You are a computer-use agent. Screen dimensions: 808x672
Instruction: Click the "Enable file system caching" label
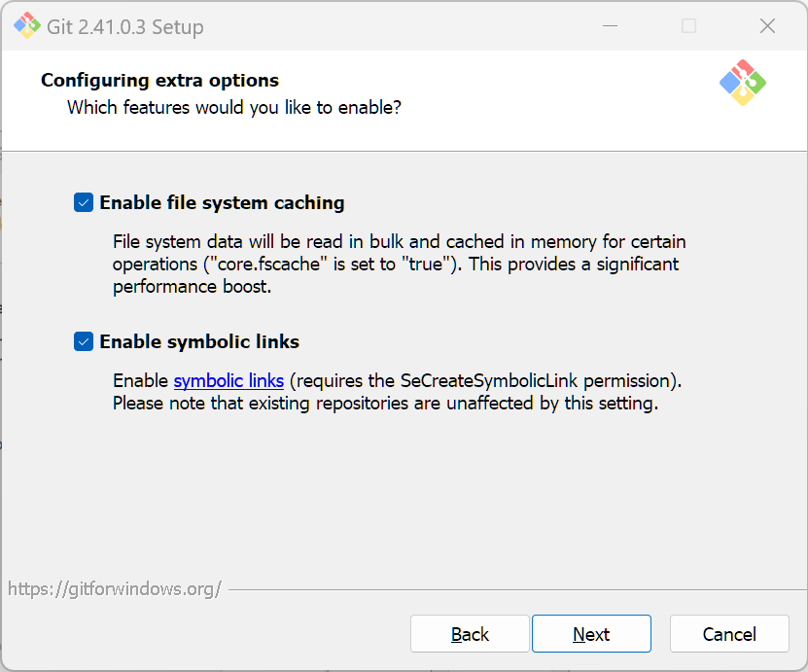click(222, 203)
